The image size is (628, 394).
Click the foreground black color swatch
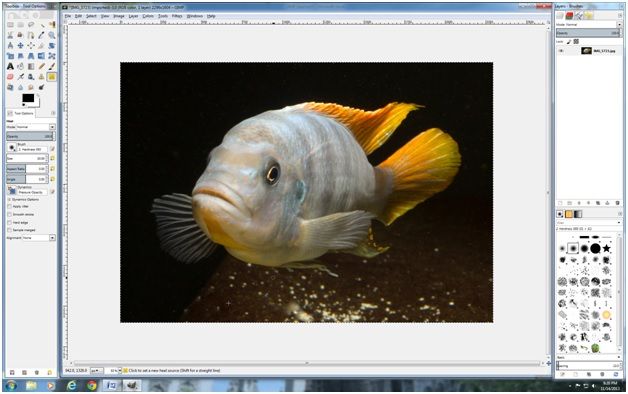pos(28,98)
